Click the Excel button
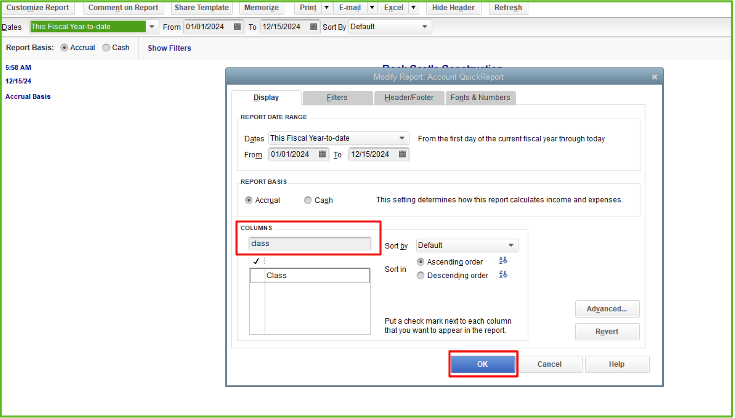The image size is (735, 418). tap(394, 8)
